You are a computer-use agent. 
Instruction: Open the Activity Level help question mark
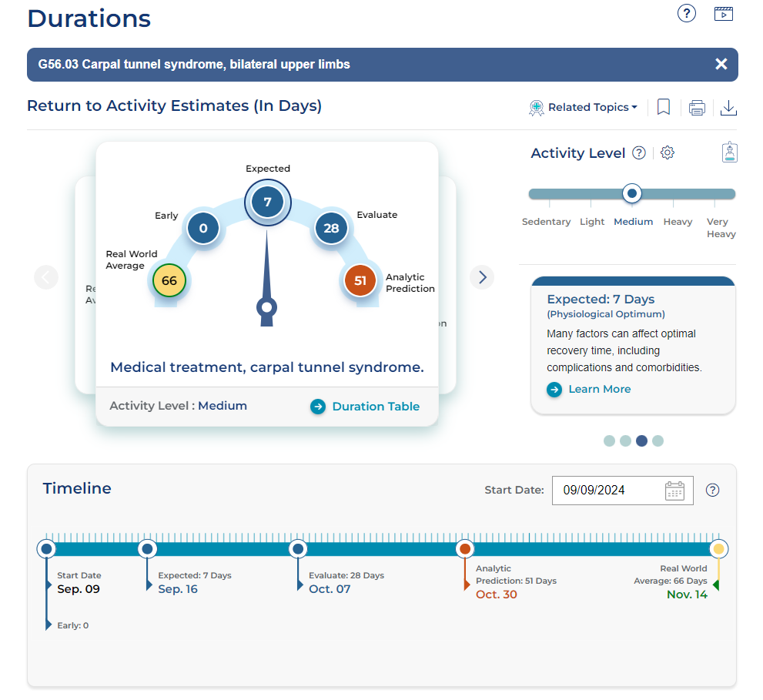(639, 152)
